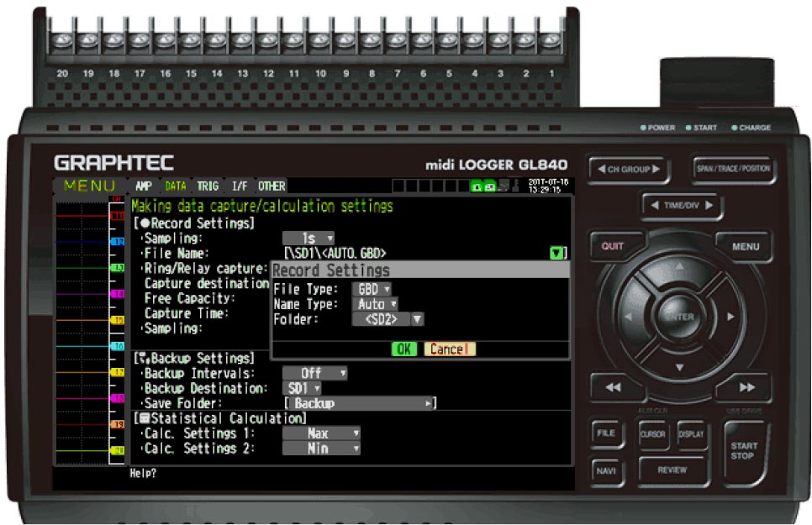Screen dimensions: 812x525
Task: Select the AMP menu tab
Action: point(144,186)
